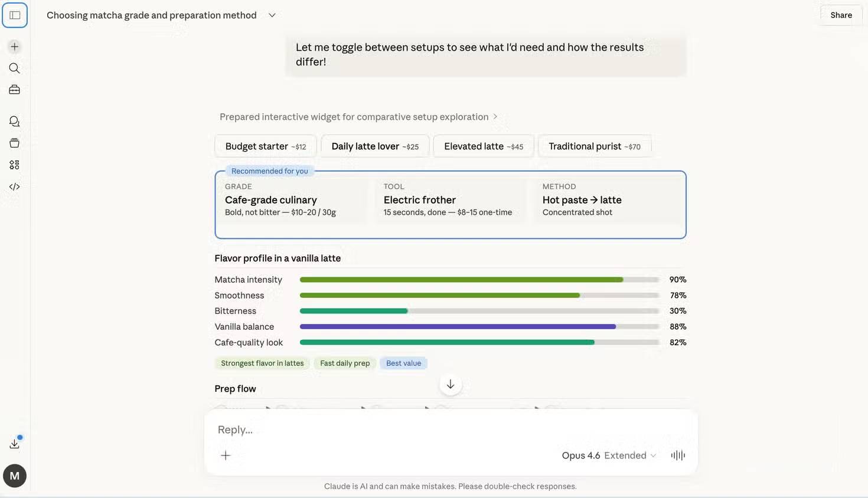Open the toolbox icon in sidebar

tap(15, 90)
